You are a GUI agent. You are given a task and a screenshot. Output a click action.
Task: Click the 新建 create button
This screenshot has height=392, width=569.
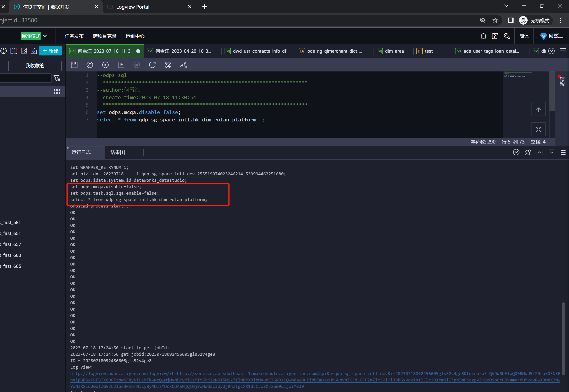click(50, 51)
